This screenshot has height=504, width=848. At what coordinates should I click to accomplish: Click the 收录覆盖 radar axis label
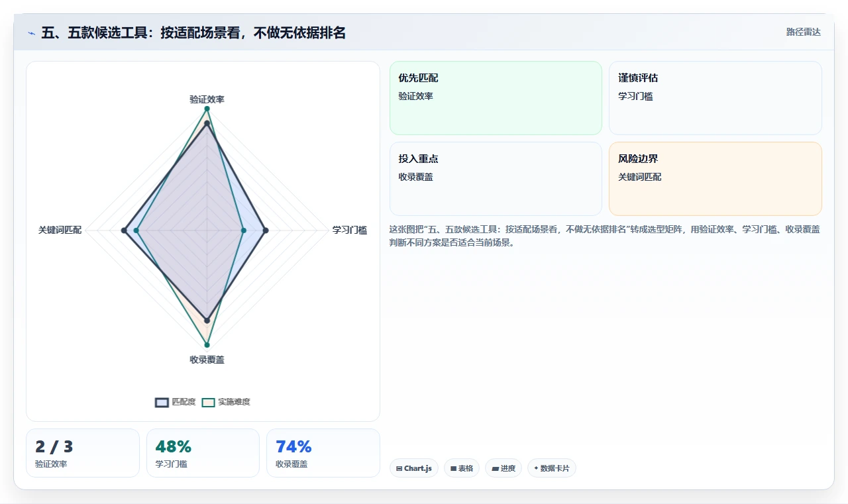[207, 360]
